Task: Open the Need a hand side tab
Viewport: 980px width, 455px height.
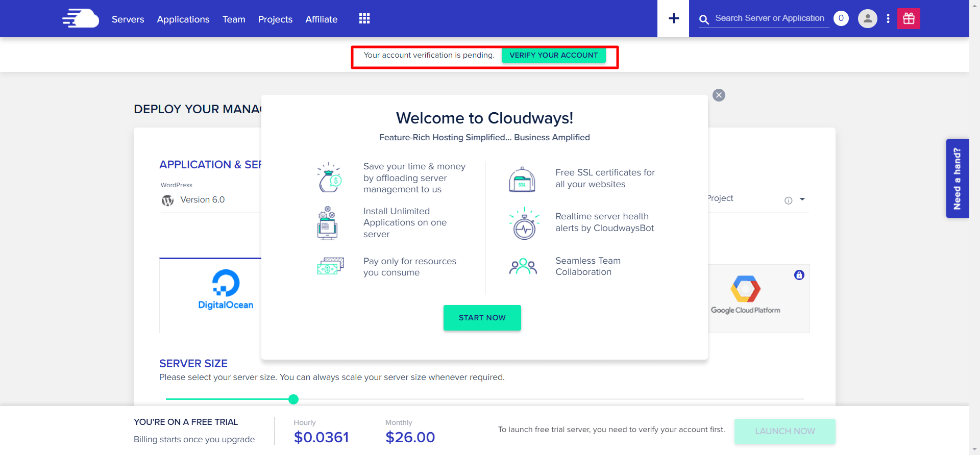Action: pyautogui.click(x=957, y=179)
